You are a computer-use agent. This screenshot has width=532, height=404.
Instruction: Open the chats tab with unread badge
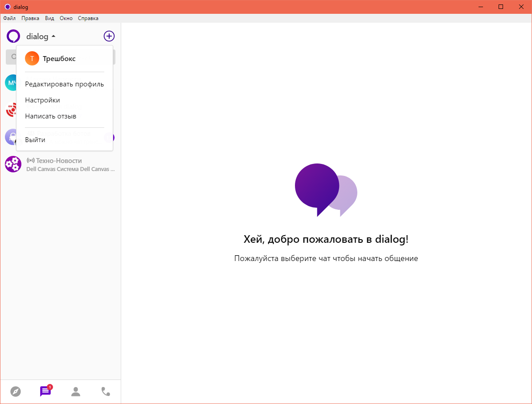(x=45, y=391)
